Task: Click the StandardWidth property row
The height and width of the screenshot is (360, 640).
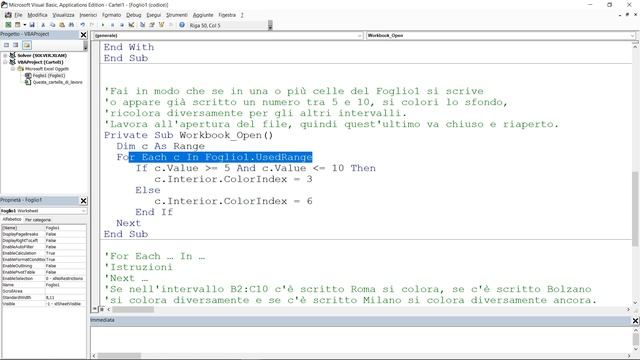Action: point(44,297)
